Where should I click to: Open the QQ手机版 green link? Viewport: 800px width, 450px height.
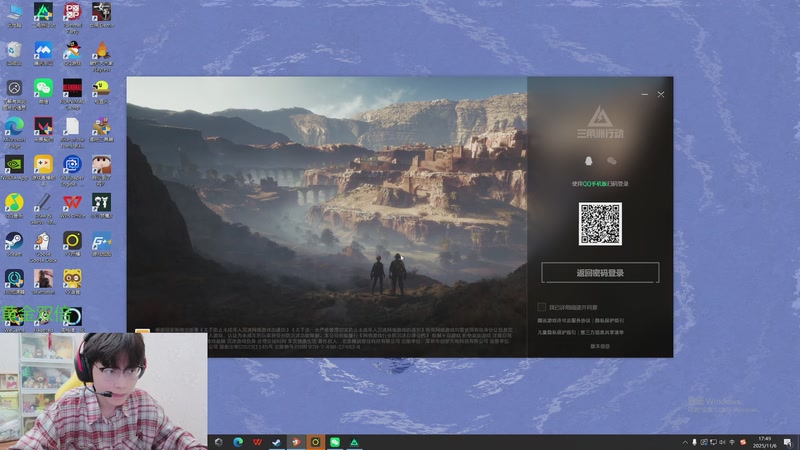[595, 184]
